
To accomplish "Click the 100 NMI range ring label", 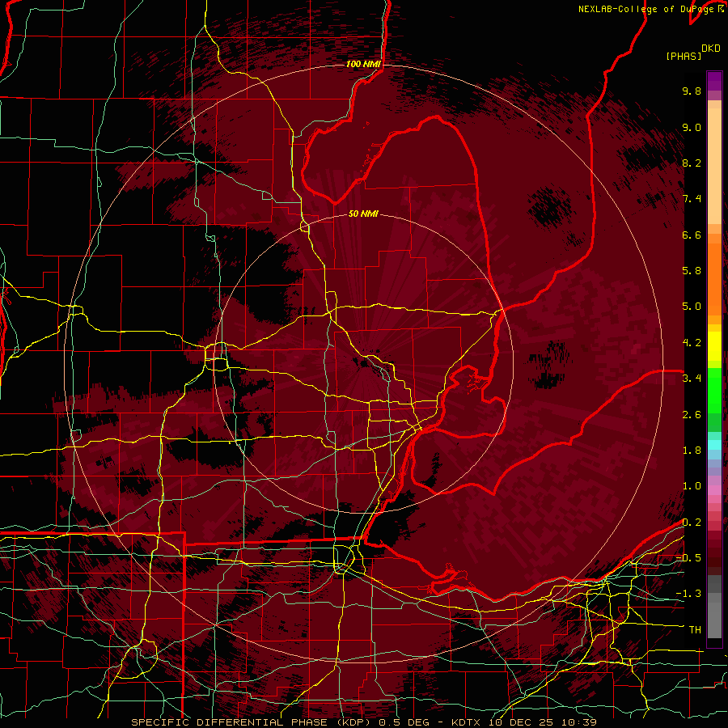I will [x=363, y=64].
